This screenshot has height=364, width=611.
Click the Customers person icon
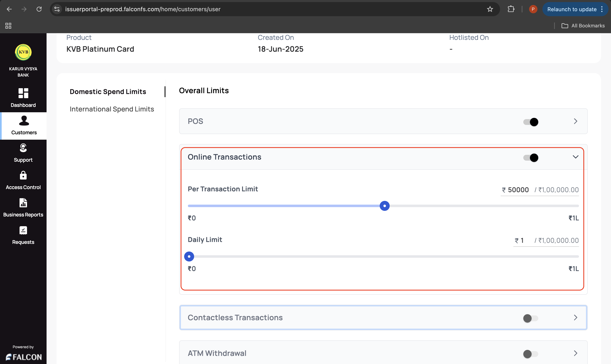coord(24,121)
